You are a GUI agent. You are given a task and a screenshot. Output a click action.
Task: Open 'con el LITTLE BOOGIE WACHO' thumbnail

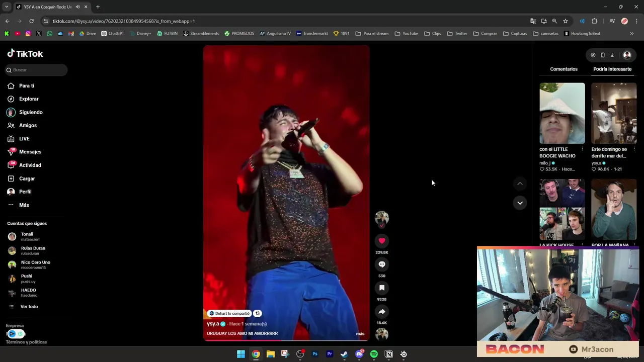[x=562, y=113]
